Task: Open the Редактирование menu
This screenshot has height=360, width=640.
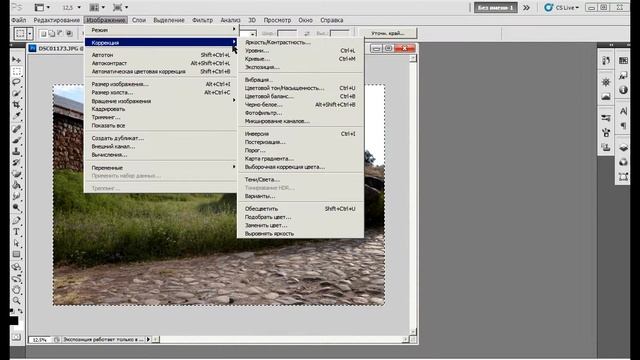Action: (57, 20)
